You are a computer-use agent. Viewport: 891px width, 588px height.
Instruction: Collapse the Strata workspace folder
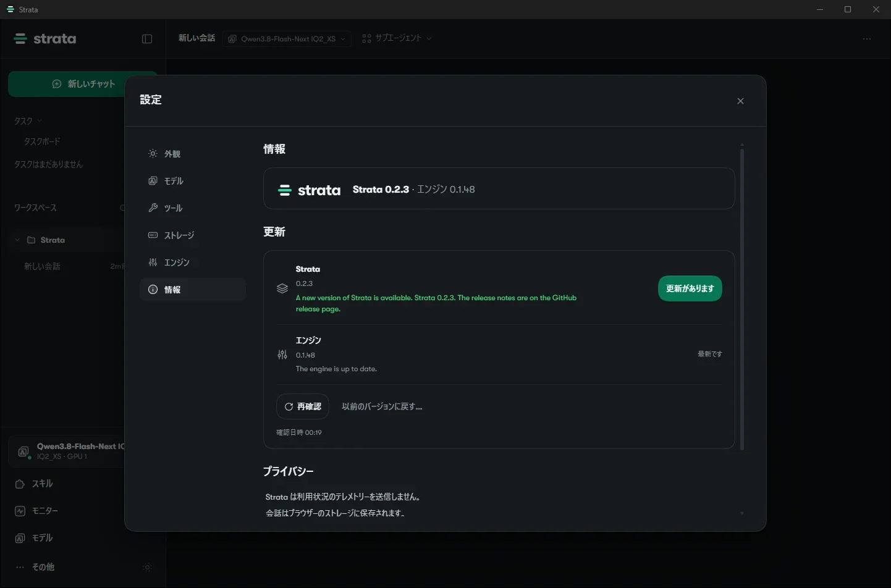click(x=17, y=240)
